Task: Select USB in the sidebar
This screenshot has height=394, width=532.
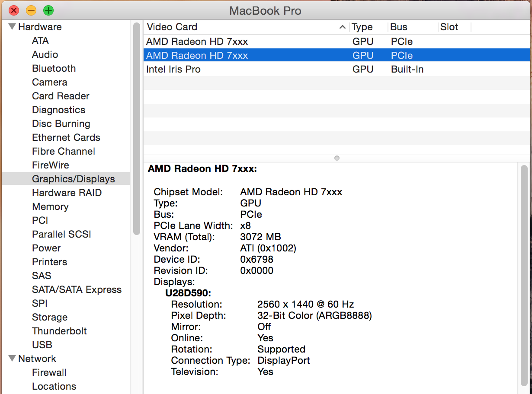Action: coord(42,345)
